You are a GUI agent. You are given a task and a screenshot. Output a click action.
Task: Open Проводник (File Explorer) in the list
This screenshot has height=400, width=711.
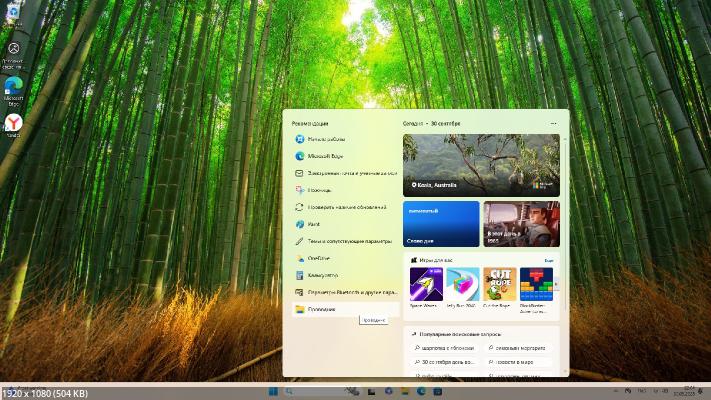(x=322, y=310)
